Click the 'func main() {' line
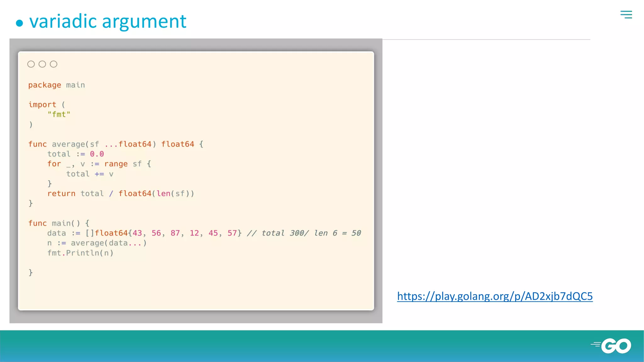Image resolution: width=644 pixels, height=362 pixels. click(59, 223)
